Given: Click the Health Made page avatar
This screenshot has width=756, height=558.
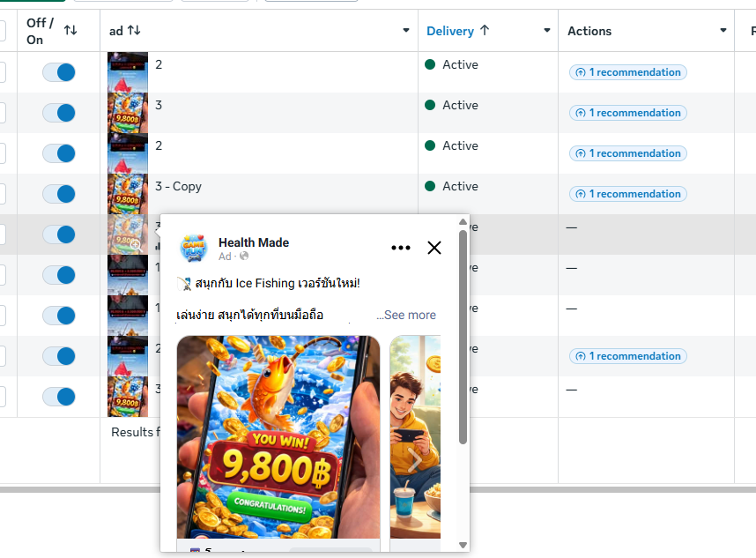Looking at the screenshot, I should (194, 249).
